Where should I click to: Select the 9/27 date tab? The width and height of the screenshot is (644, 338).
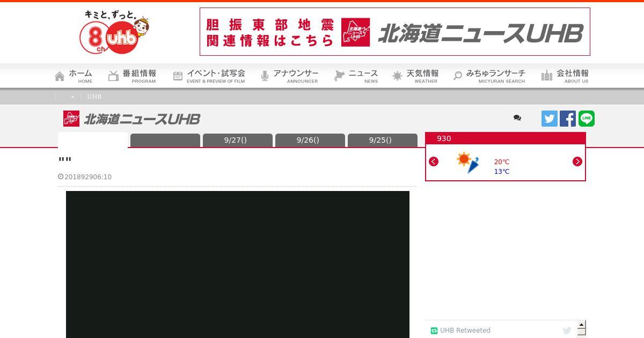coord(238,140)
